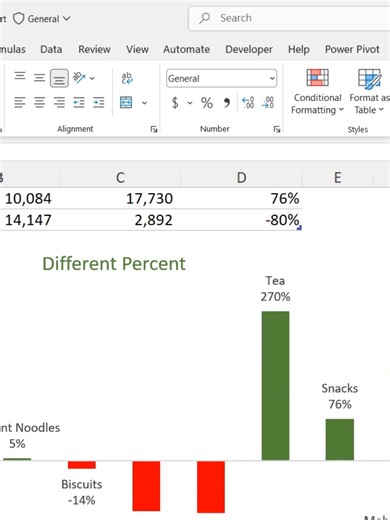Image resolution: width=390 pixels, height=520 pixels.
Task: Click the Align Right icon
Action: coord(59,102)
